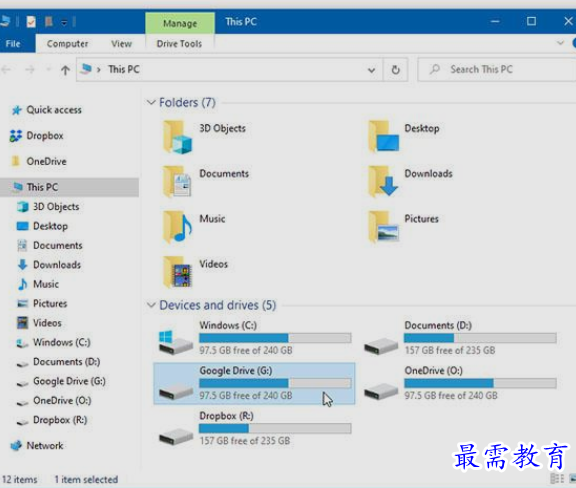This screenshot has height=488, width=576.
Task: Click the Dropbox (R:) capacity bar
Action: 275,428
